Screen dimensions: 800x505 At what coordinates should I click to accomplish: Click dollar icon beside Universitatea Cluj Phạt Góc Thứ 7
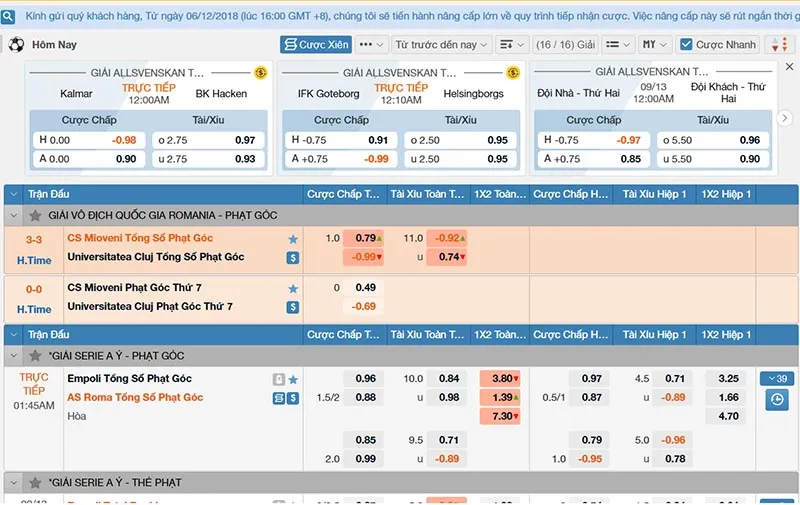293,307
